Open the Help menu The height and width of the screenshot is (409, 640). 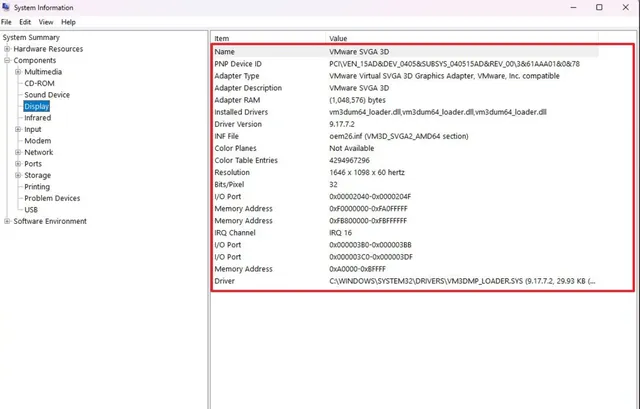(x=68, y=22)
